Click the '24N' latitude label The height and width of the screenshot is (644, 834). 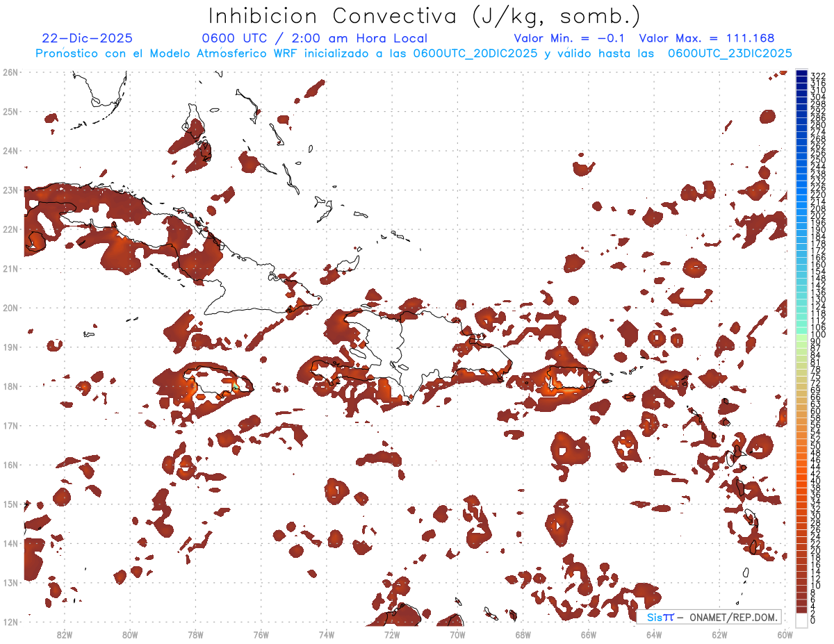pos(10,151)
